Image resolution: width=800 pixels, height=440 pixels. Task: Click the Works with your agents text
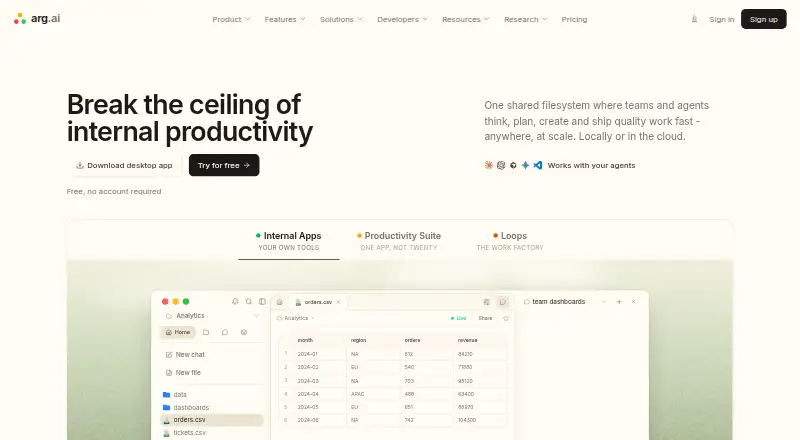[x=591, y=165]
